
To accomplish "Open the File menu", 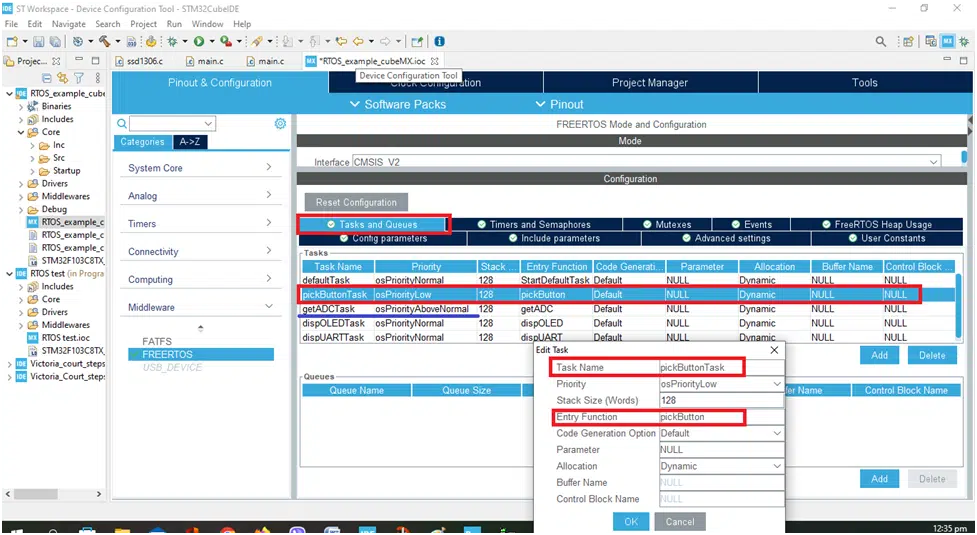I will (x=11, y=24).
